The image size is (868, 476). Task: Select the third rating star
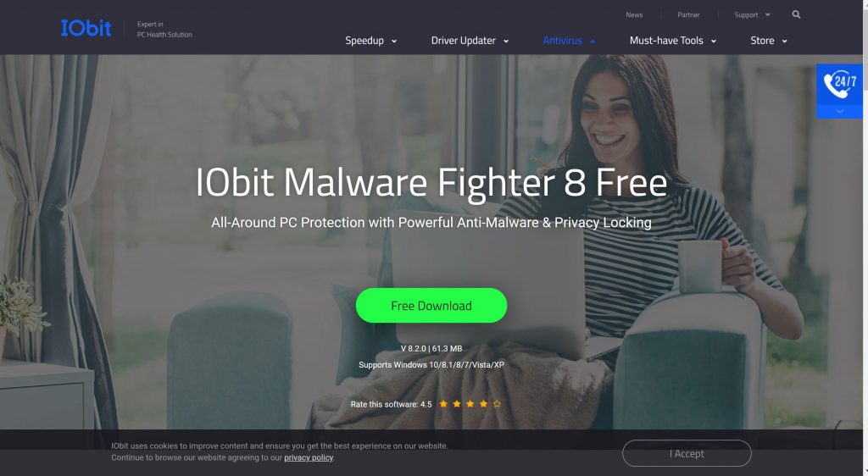(470, 404)
